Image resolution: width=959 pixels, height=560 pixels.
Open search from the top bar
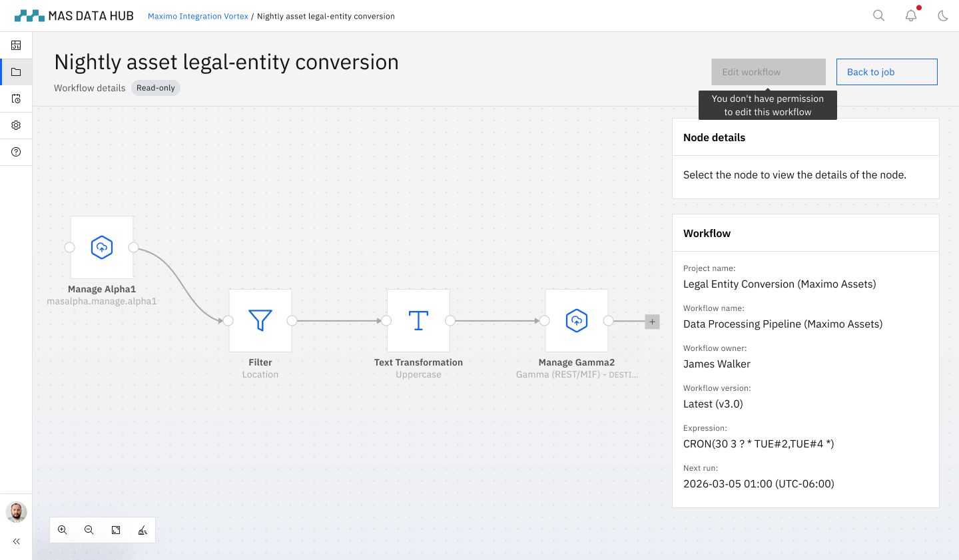[878, 15]
